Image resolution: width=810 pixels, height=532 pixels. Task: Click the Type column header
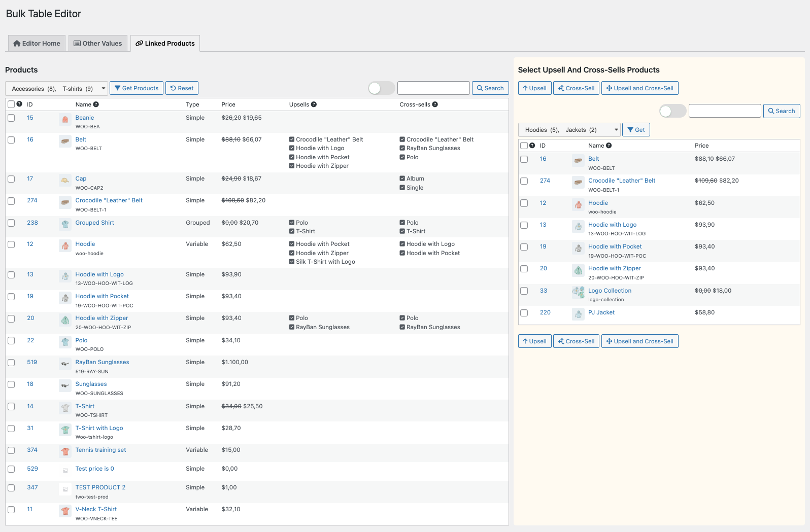[192, 104]
